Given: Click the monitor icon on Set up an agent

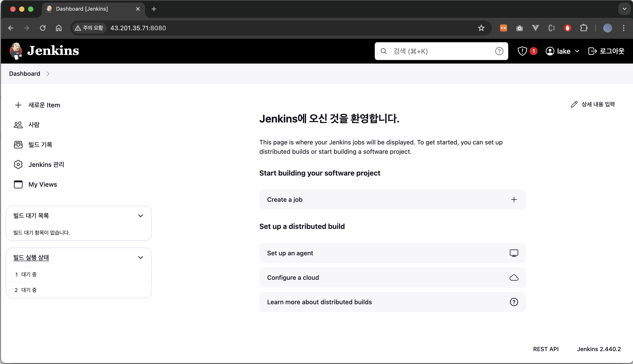Looking at the screenshot, I should 514,253.
